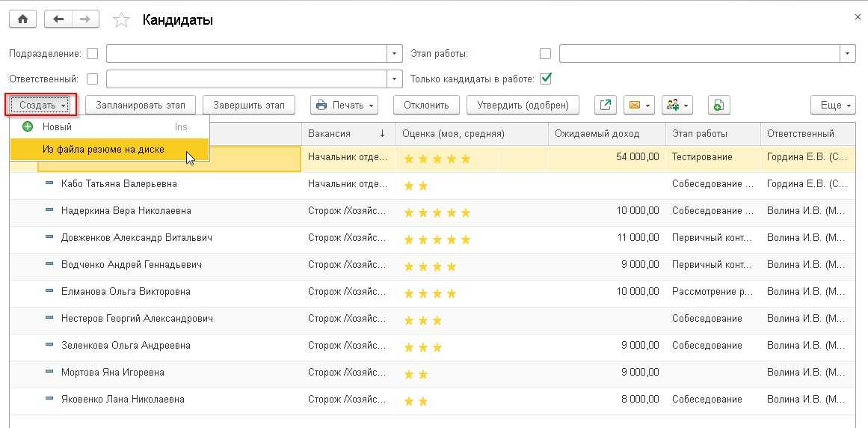The height and width of the screenshot is (428, 868).
Task: Select Новый from the Создать menu
Action: pos(57,127)
